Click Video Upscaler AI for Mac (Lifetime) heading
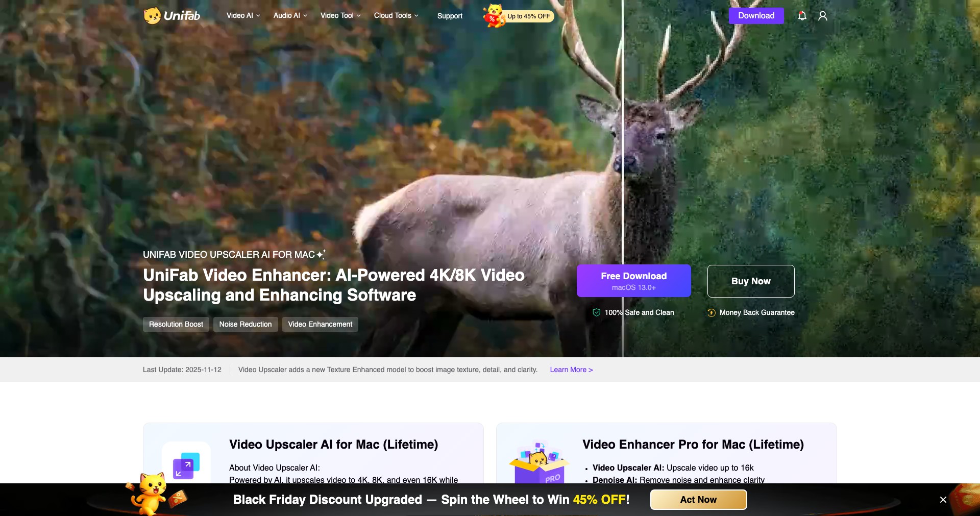The width and height of the screenshot is (980, 516). click(334, 445)
